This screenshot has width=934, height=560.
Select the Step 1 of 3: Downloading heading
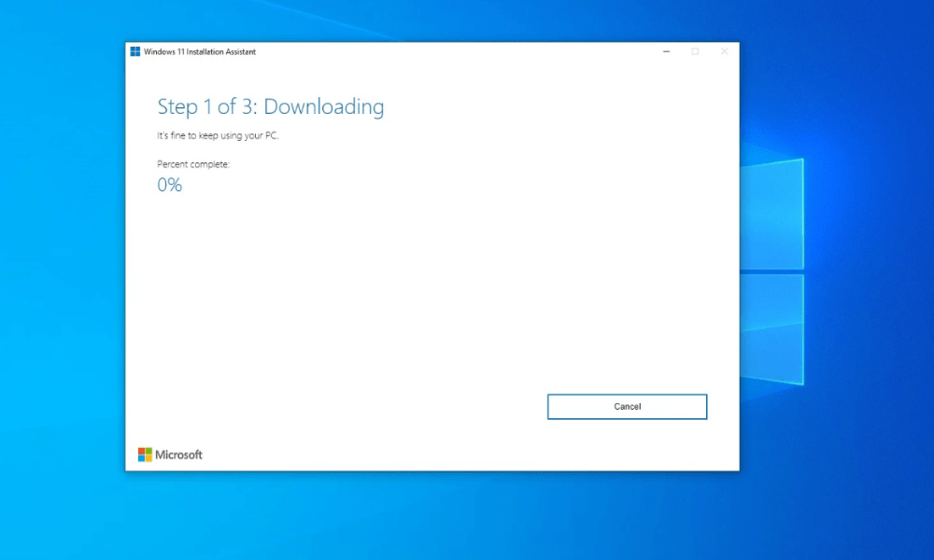270,106
